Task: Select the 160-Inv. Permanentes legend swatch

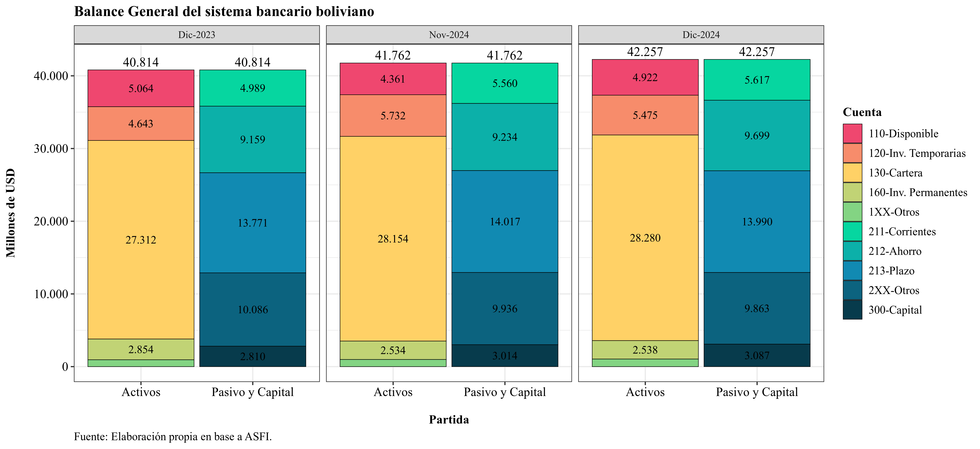Action: pyautogui.click(x=852, y=192)
